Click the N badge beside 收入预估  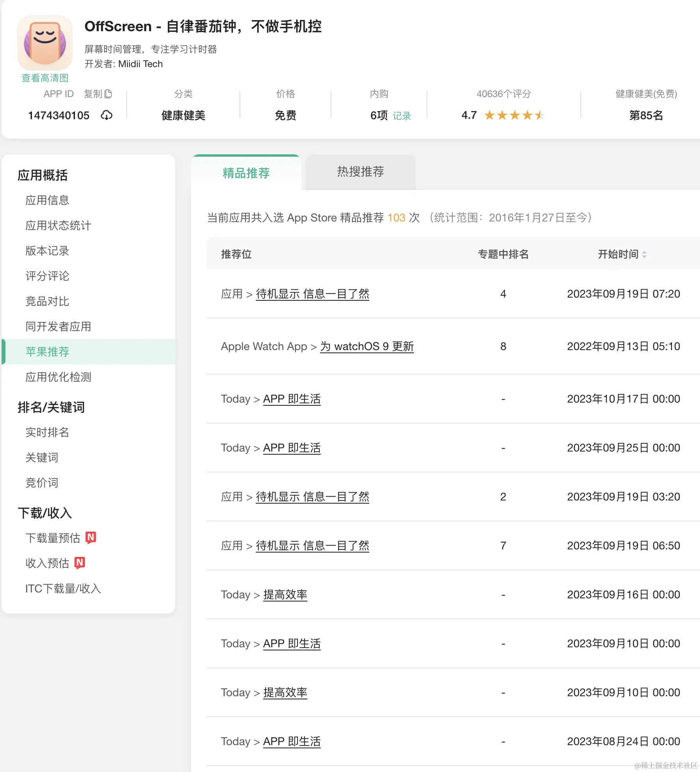point(80,563)
